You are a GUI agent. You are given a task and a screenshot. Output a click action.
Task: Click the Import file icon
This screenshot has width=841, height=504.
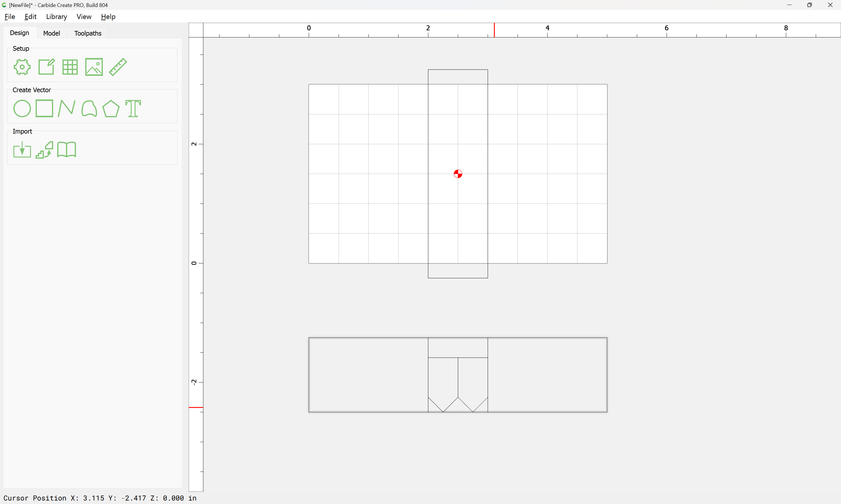point(22,150)
